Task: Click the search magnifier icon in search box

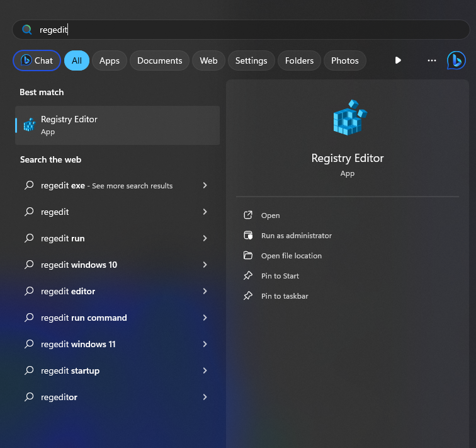Action: pos(26,30)
